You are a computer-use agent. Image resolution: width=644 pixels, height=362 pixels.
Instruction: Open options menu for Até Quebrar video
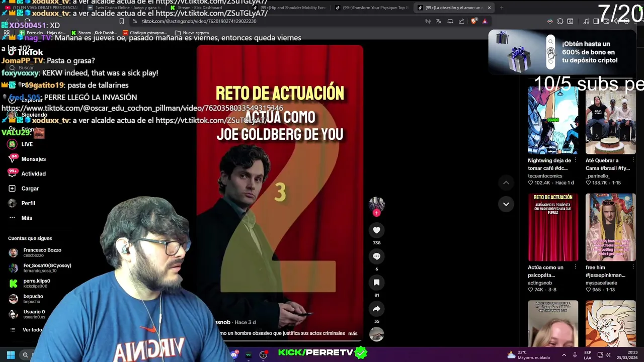pos(633,160)
